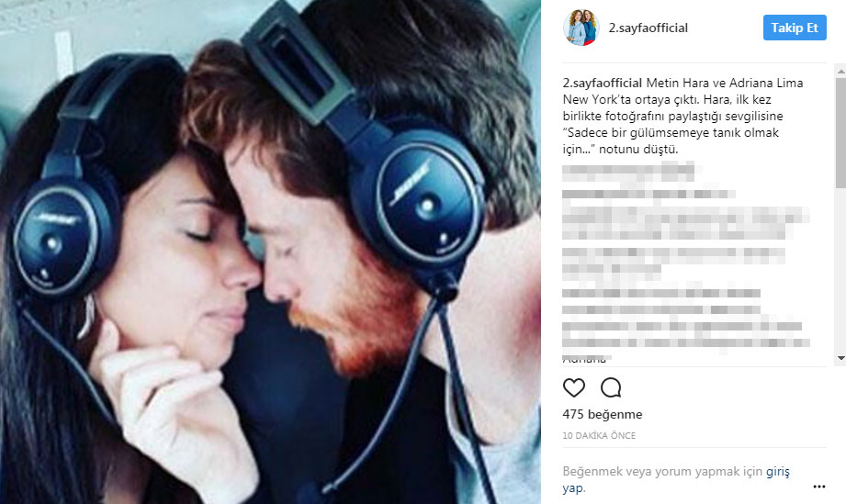
Task: Click the Takip Et follow button
Action: pos(795,28)
